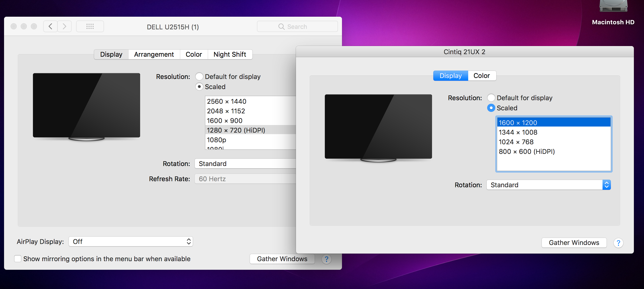Switch to the Arrangement tab
This screenshot has width=644, height=289.
tap(154, 54)
